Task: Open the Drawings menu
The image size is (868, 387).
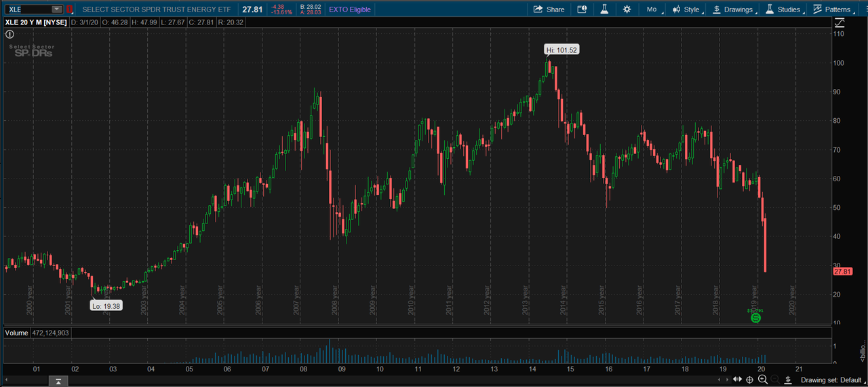Action: click(734, 10)
